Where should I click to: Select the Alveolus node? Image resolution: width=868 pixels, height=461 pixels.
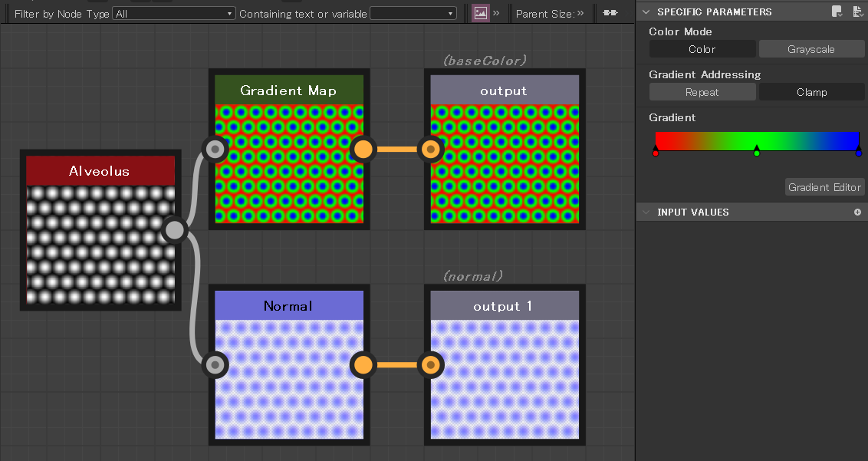click(x=100, y=230)
